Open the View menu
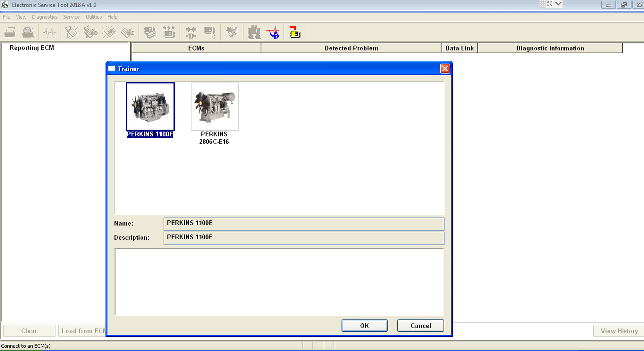Viewport: 644px width, 351px height. 21,17
